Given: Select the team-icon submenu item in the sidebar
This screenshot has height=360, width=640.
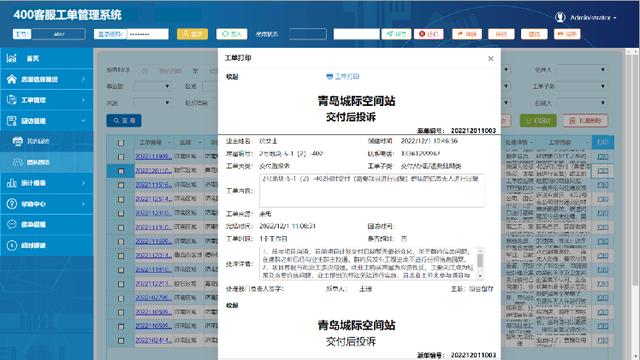Looking at the screenshot, I should coord(47,162).
